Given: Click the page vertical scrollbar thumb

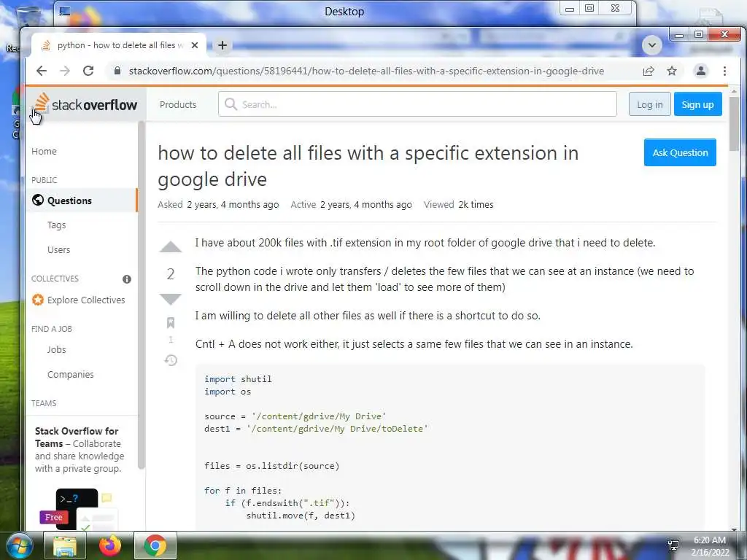Looking at the screenshot, I should point(734,123).
